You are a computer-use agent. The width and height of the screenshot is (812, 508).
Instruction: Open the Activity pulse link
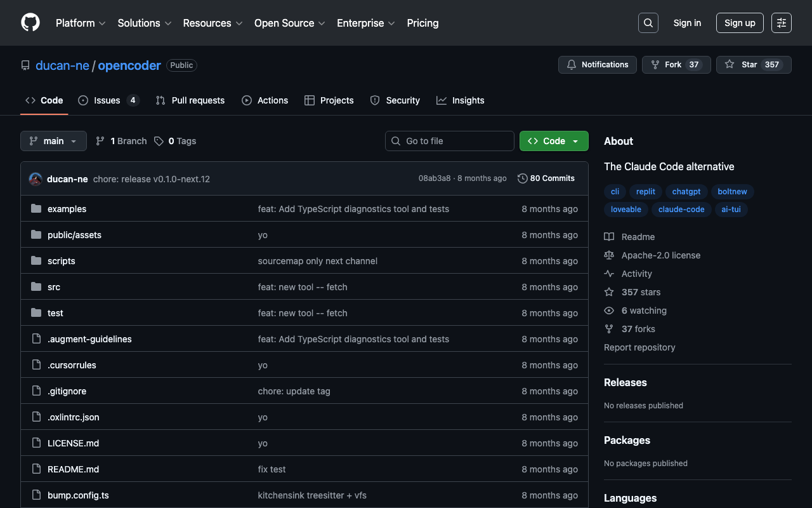[636, 274]
